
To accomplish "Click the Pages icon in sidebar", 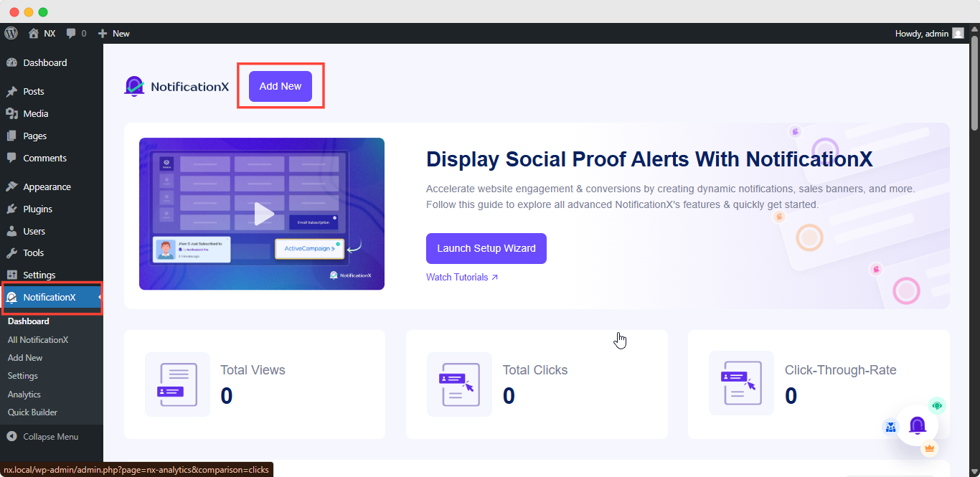I will 11,136.
